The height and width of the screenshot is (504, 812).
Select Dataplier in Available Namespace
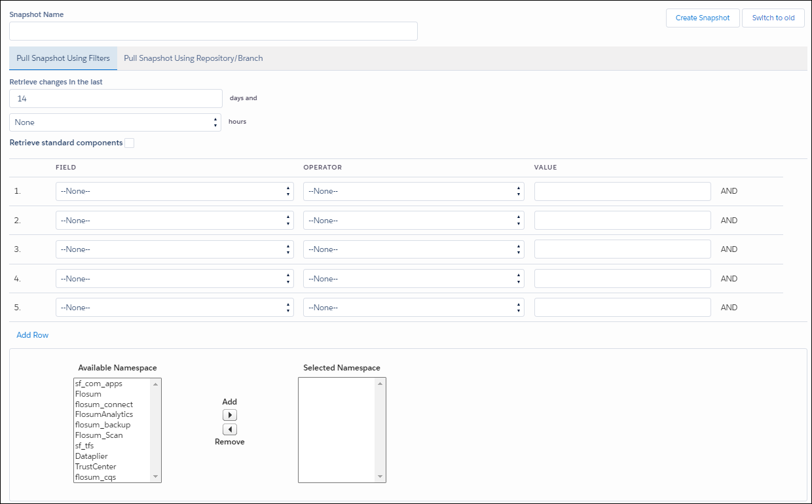pos(112,456)
